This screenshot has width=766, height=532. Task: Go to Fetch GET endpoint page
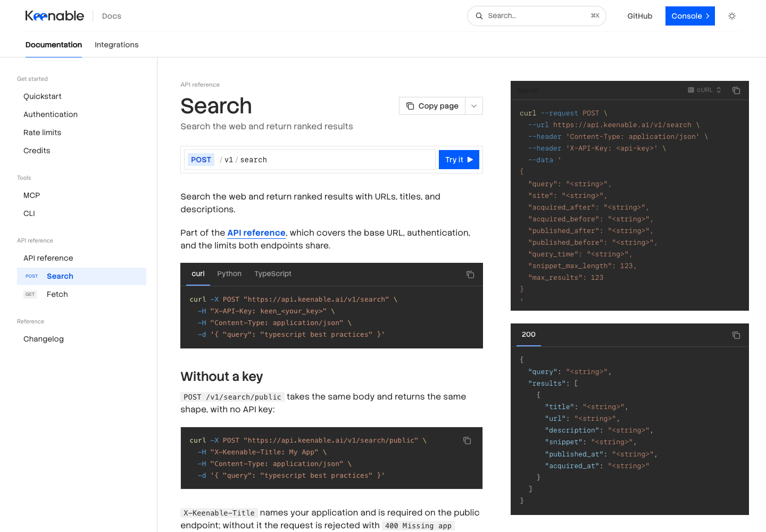tap(81, 294)
